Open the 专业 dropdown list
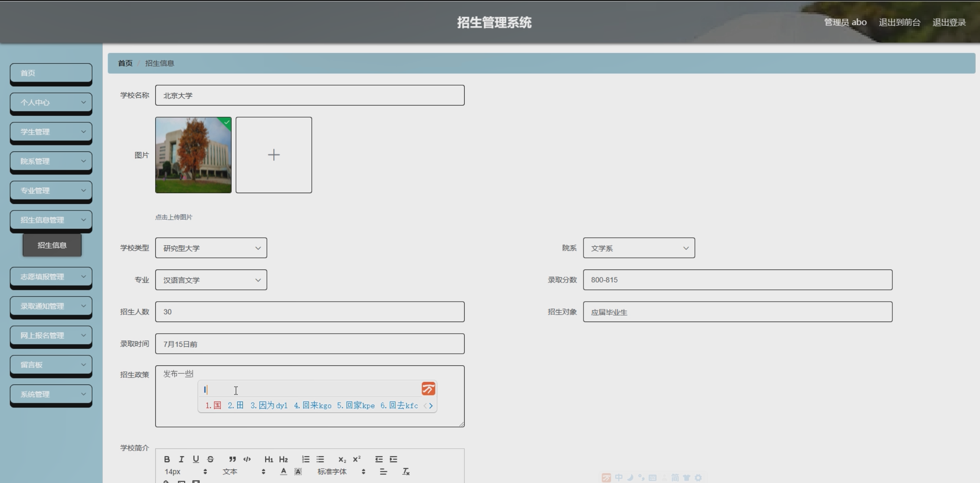The height and width of the screenshot is (483, 980). point(211,280)
